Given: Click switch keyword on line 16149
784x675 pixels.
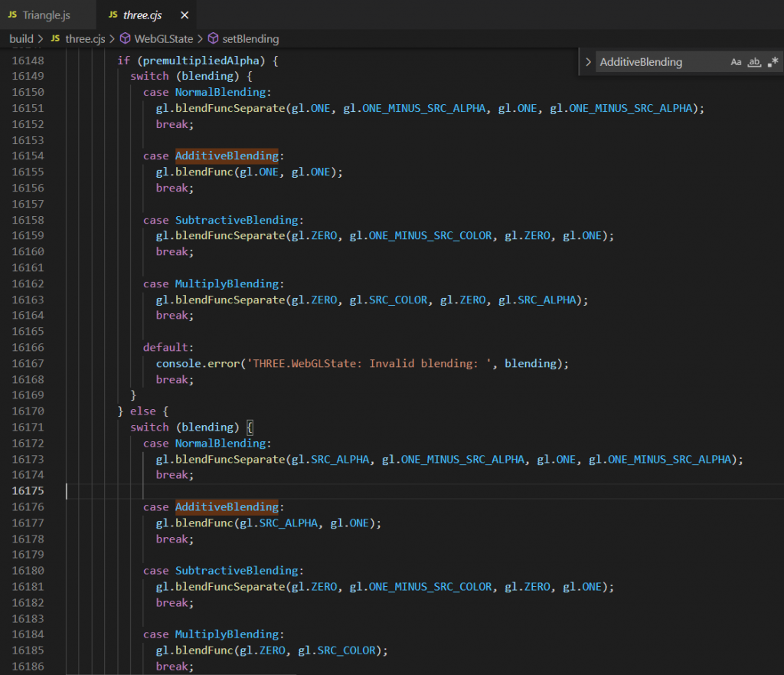Looking at the screenshot, I should 149,77.
